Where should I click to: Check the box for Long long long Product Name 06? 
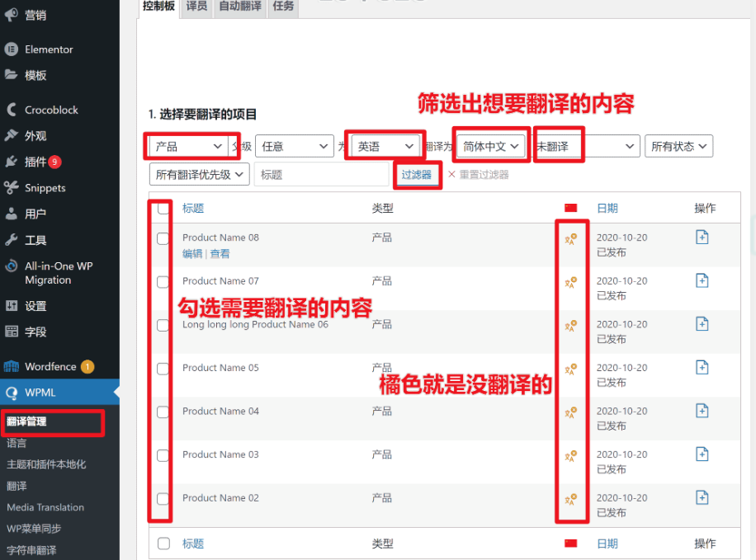pyautogui.click(x=163, y=325)
